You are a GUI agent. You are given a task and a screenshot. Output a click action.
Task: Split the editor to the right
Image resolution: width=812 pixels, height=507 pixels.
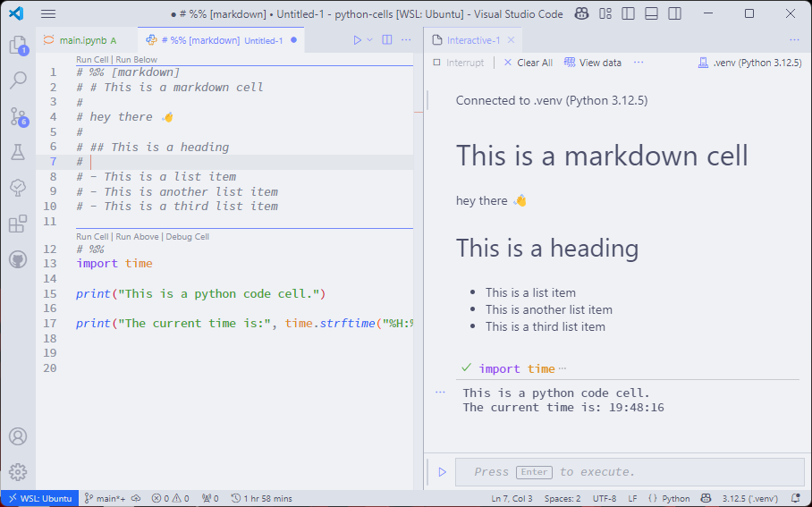point(387,40)
